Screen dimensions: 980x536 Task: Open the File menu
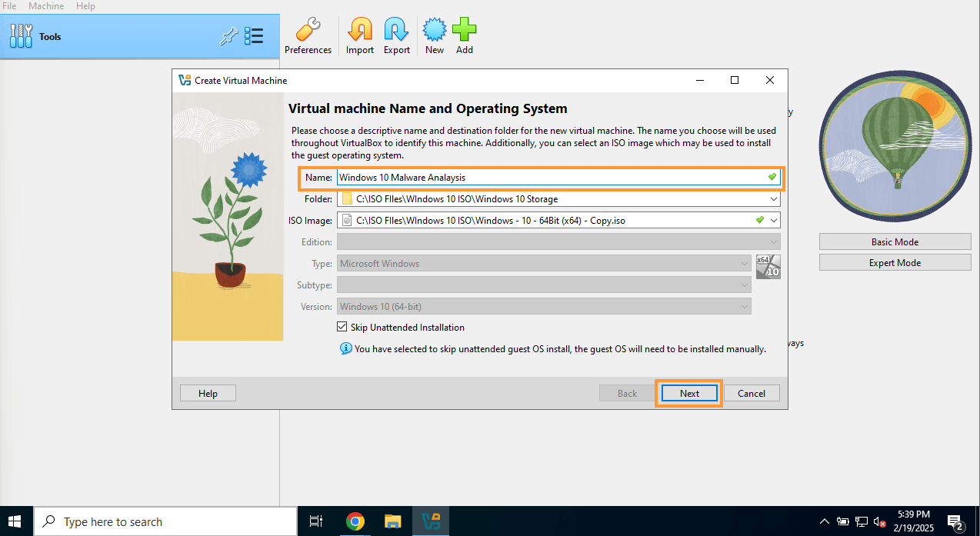(10, 5)
